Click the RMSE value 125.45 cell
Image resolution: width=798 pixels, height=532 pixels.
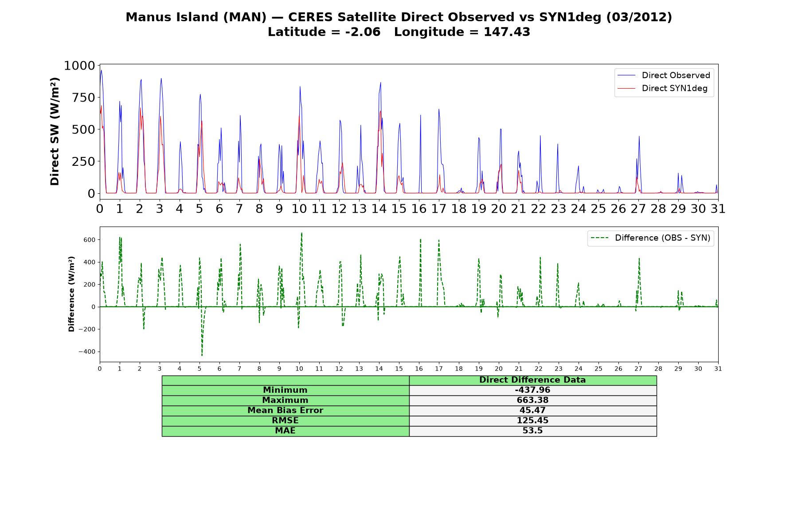532,421
